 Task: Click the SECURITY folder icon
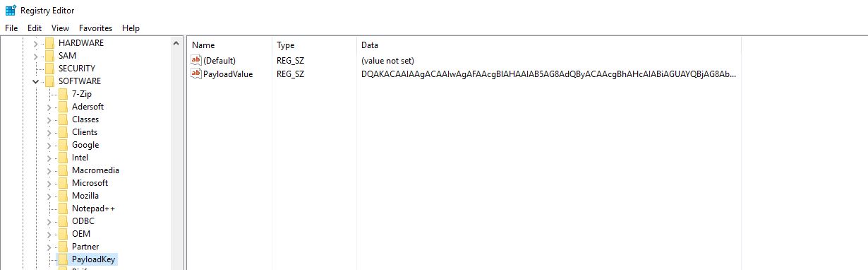click(49, 69)
